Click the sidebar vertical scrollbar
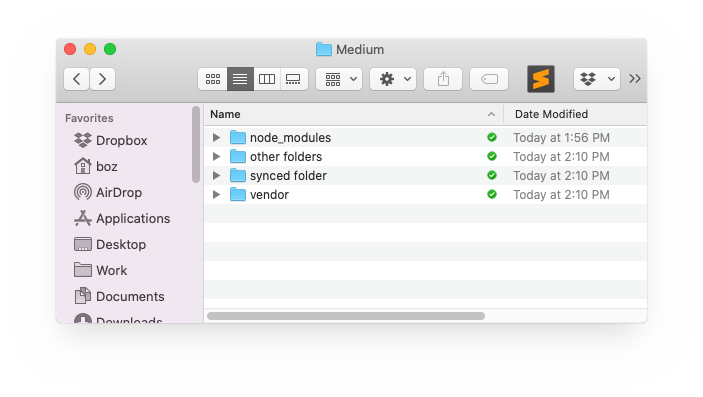 [x=196, y=144]
